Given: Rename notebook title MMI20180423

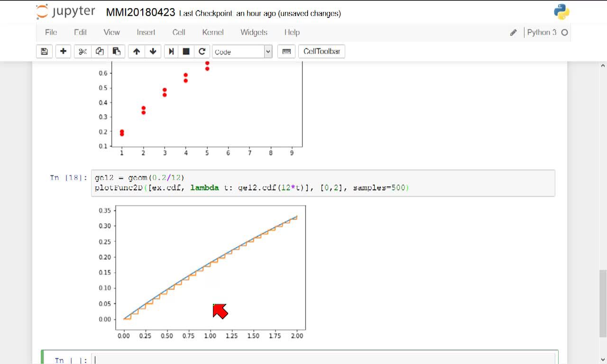Looking at the screenshot, I should tap(140, 13).
